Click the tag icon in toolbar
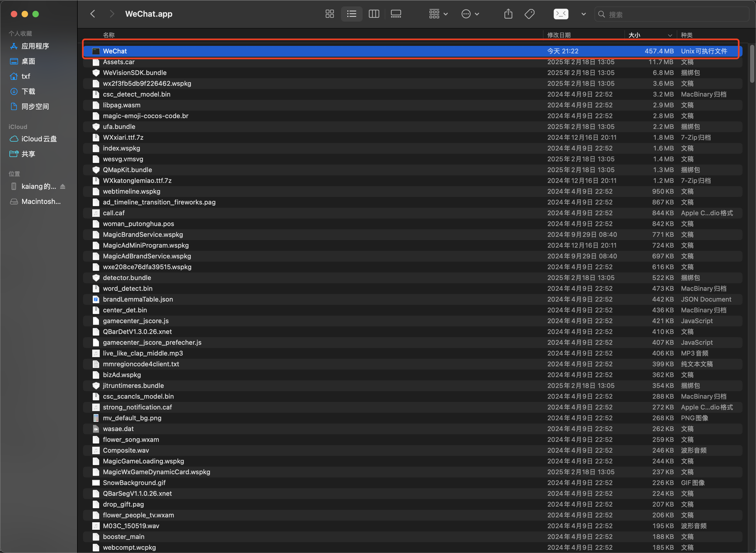 click(530, 14)
